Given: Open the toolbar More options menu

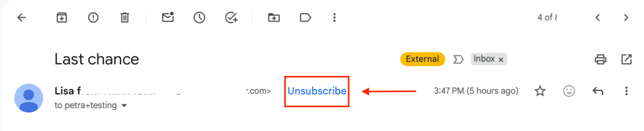Looking at the screenshot, I should pyautogui.click(x=334, y=17).
